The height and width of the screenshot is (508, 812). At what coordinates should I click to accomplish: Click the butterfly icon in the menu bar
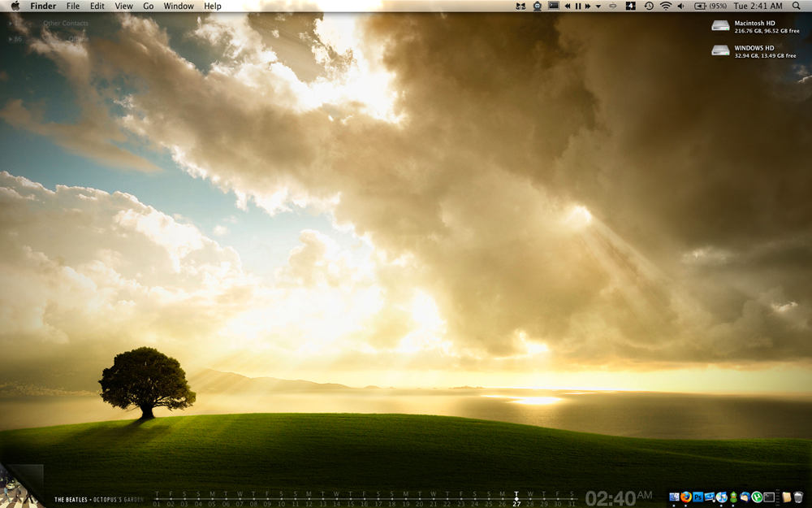click(521, 7)
